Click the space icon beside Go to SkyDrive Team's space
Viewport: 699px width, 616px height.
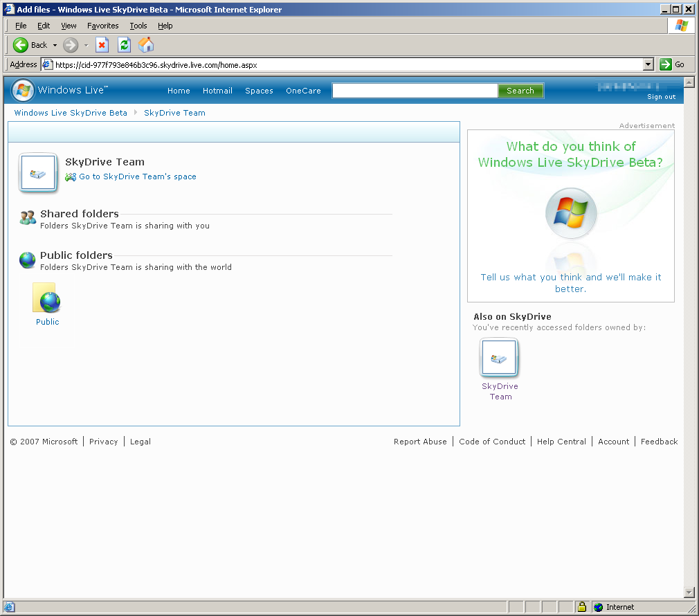click(x=71, y=177)
